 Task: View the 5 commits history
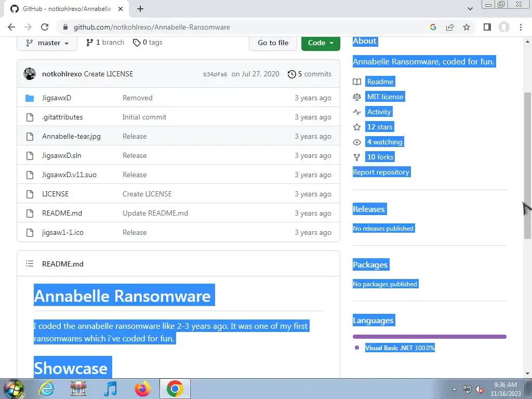point(310,74)
